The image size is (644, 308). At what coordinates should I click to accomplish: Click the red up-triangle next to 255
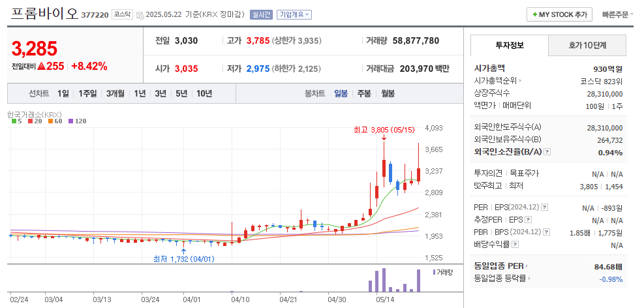pyautogui.click(x=41, y=66)
